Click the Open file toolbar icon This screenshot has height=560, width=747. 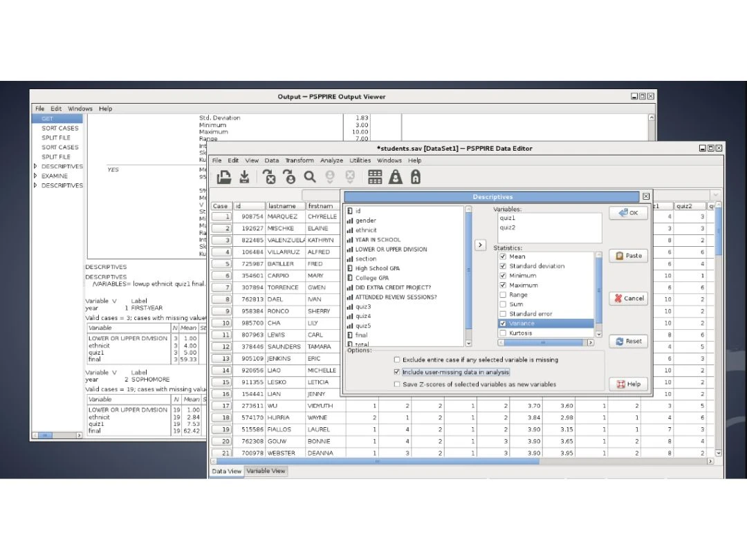click(224, 177)
